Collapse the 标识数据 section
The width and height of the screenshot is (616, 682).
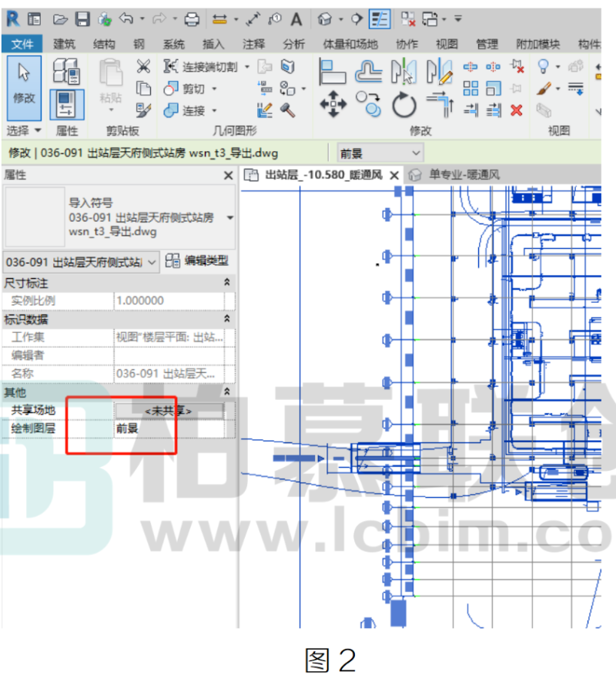pyautogui.click(x=227, y=319)
